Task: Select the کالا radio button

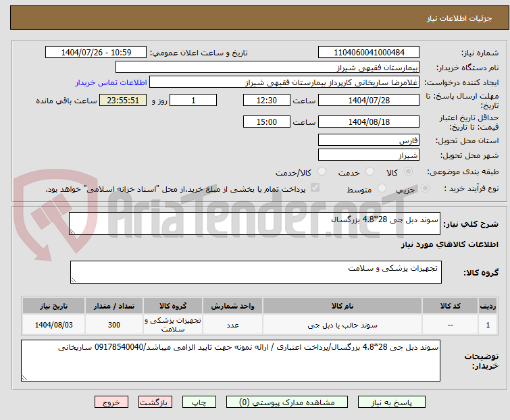Action: tap(408, 172)
